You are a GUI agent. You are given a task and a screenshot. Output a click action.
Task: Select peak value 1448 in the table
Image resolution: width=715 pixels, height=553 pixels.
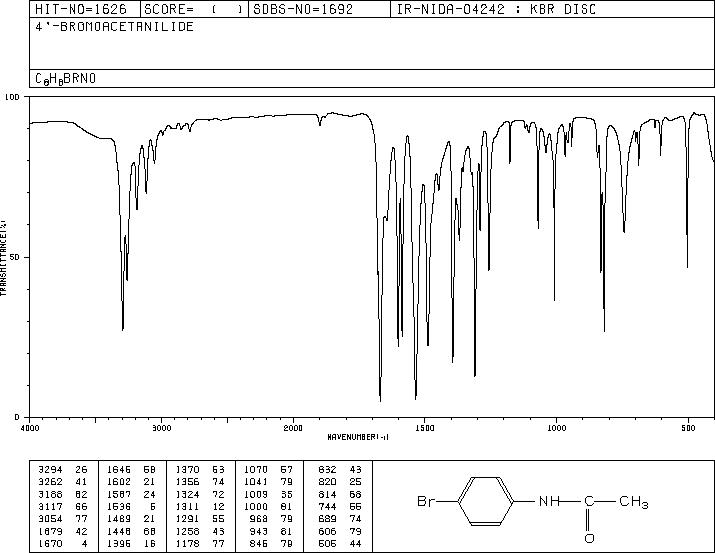tap(119, 531)
